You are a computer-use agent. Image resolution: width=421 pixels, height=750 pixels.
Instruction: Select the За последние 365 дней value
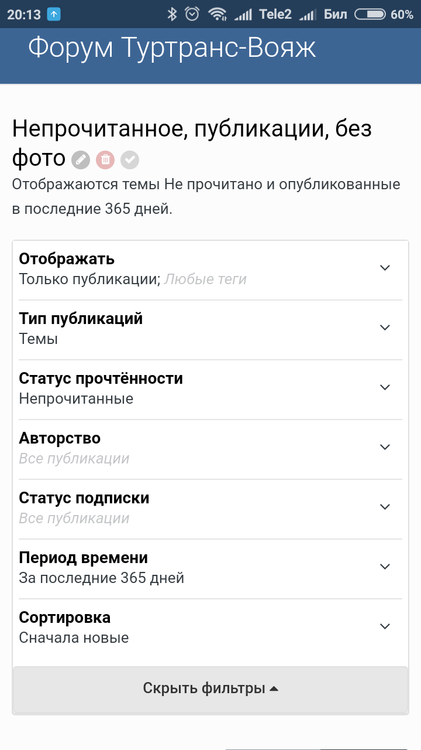tap(101, 578)
